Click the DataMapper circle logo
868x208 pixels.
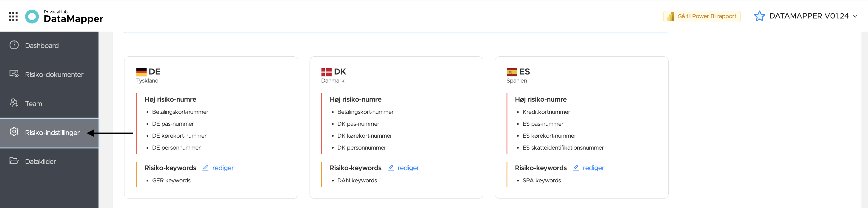pyautogui.click(x=32, y=16)
